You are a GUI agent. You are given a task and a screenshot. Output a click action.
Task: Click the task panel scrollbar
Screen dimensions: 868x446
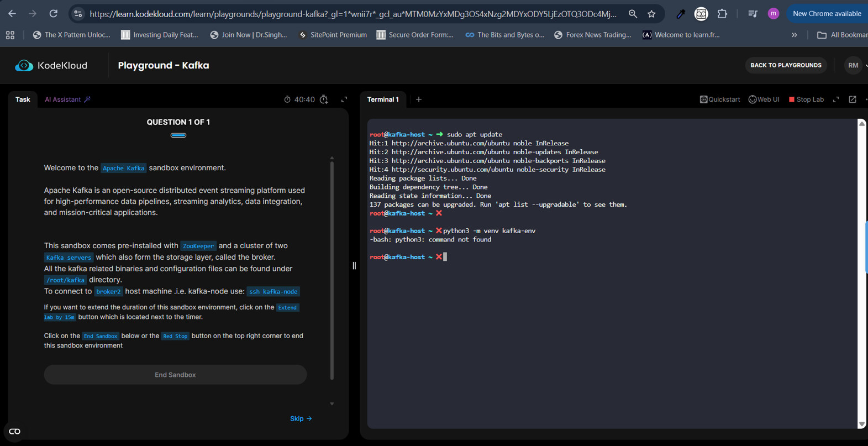coord(332,270)
